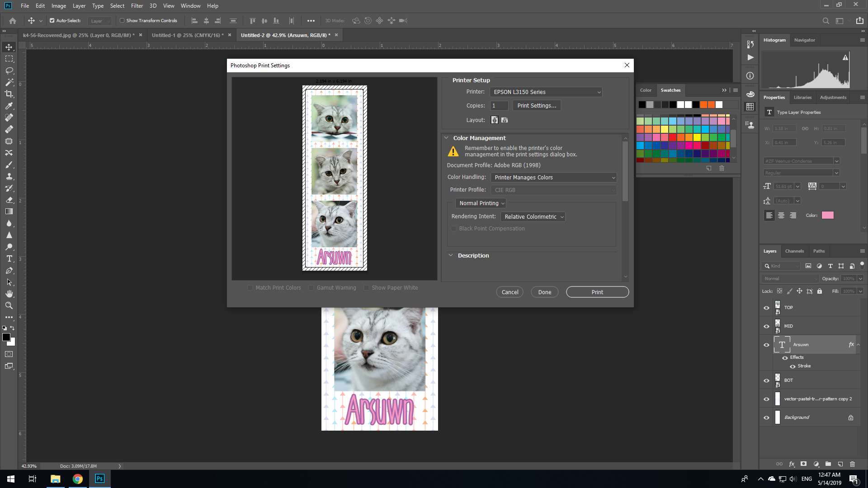Expand the Description section

451,255
